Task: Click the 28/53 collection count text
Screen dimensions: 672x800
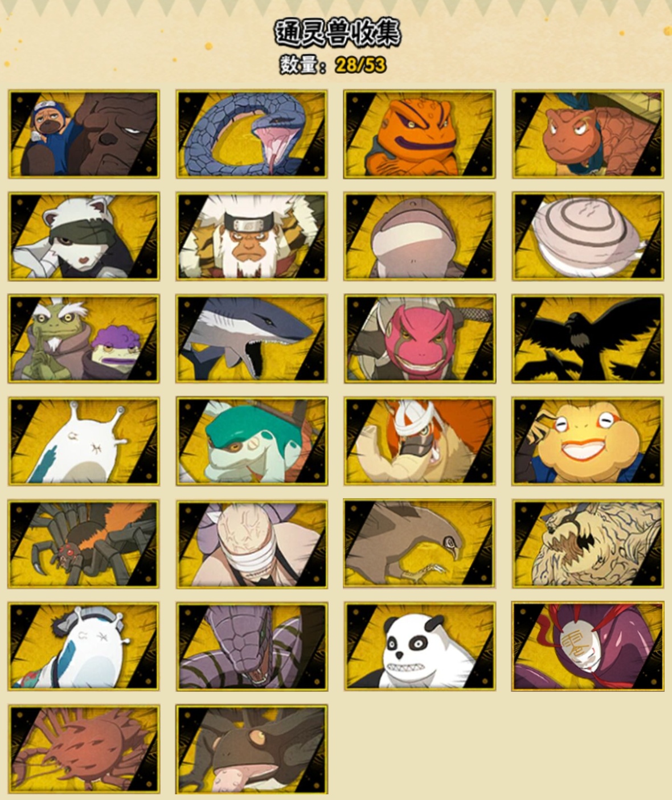Action: tap(360, 65)
